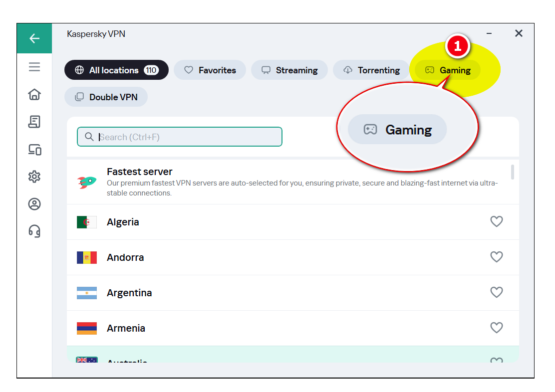Click the Armenia flag icon
This screenshot has height=392, width=555.
tap(87, 328)
